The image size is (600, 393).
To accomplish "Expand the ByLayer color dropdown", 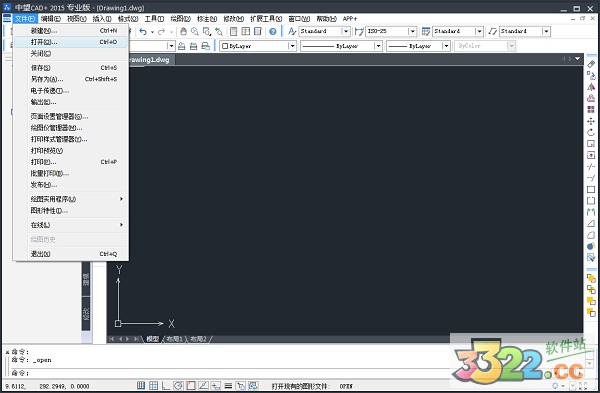I will (292, 46).
